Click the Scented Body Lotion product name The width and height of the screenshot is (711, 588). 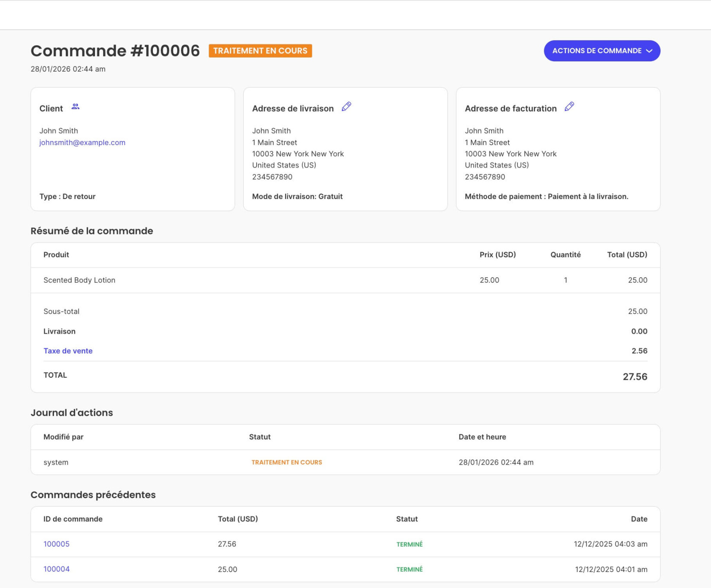79,280
